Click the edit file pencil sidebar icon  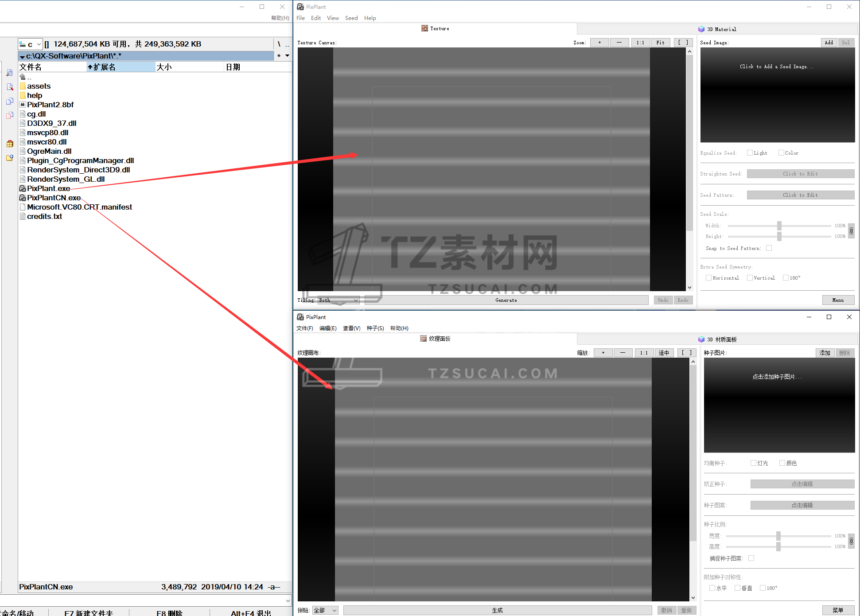(x=10, y=87)
